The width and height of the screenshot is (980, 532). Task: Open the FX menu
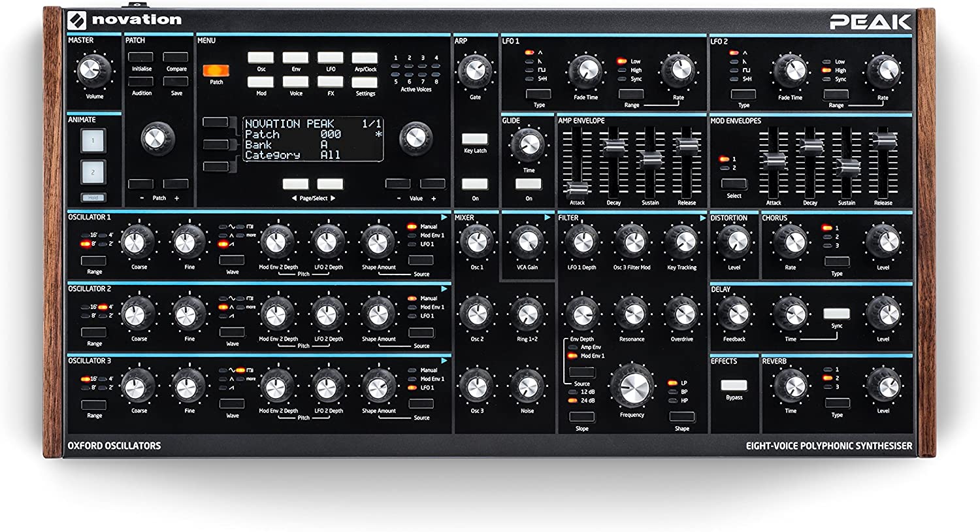pyautogui.click(x=330, y=84)
